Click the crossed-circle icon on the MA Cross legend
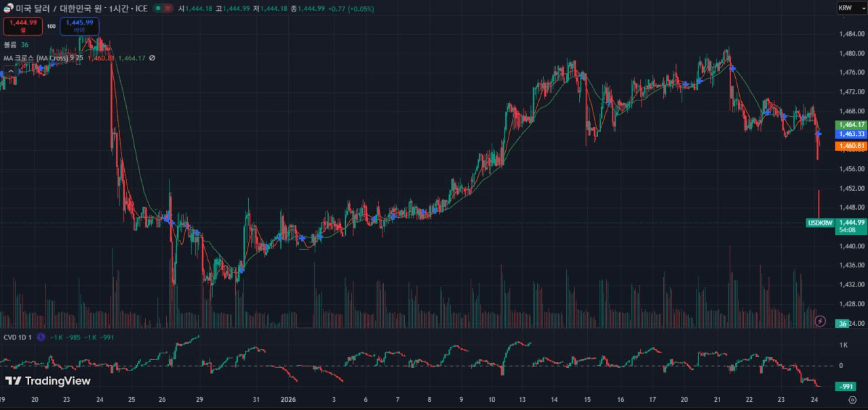Screen dimensions: 868x410 [x=152, y=58]
